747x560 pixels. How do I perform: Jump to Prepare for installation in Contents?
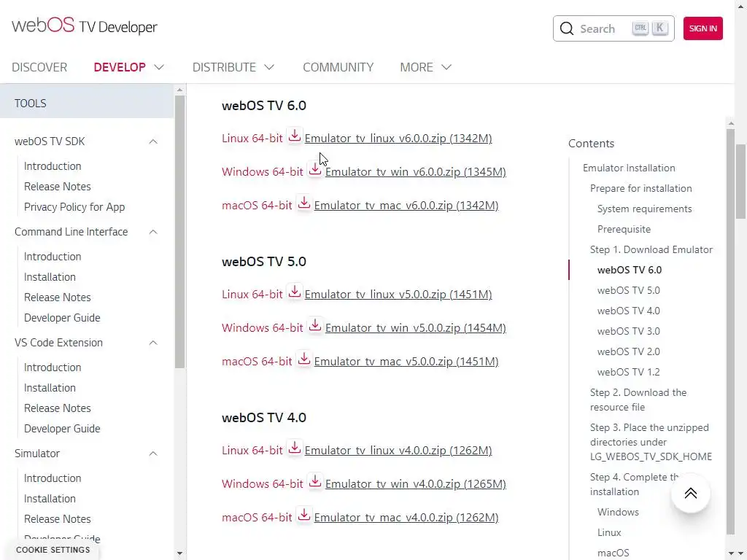[x=640, y=189]
